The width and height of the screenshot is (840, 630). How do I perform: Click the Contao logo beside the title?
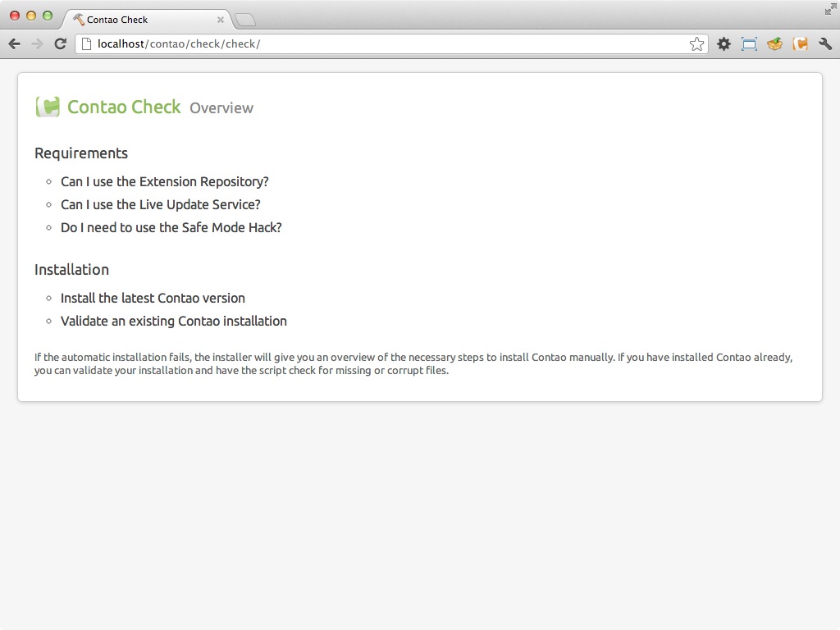tap(48, 107)
